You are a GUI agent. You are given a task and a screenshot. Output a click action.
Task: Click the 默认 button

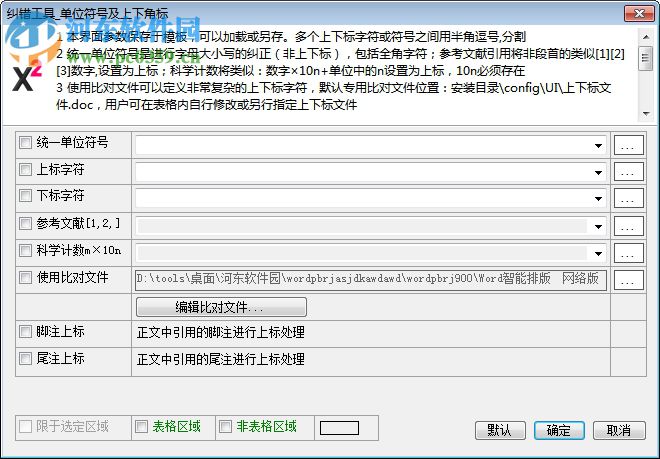click(x=500, y=430)
